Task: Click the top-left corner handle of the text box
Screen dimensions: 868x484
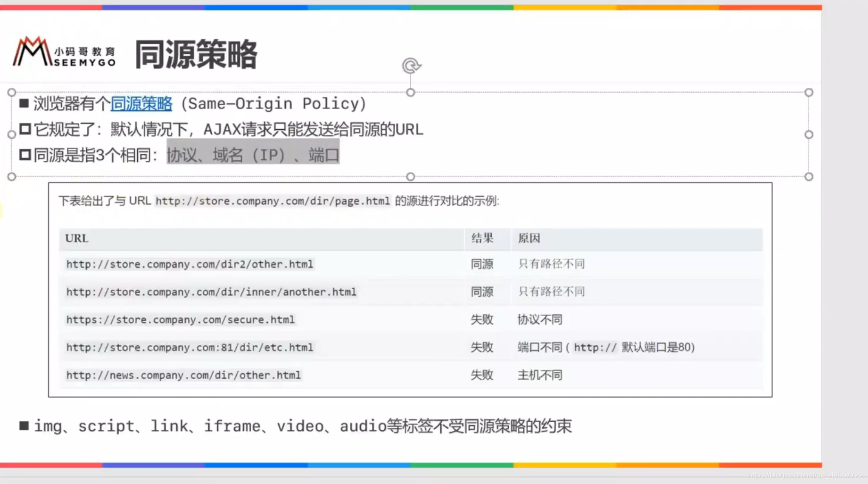Action: pyautogui.click(x=12, y=92)
